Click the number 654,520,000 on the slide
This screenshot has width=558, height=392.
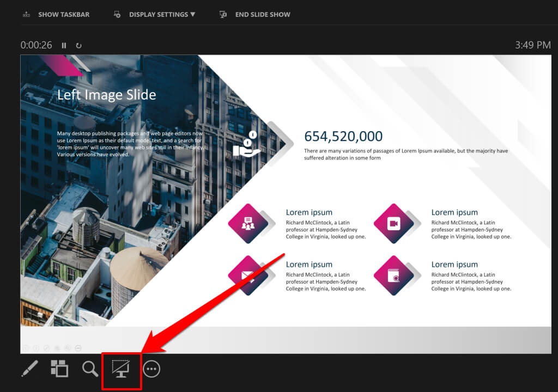coord(343,136)
